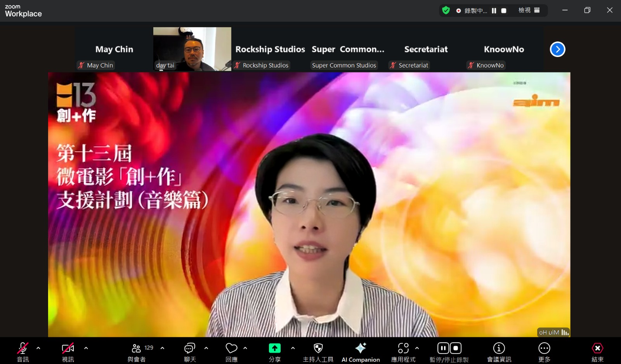Pause the recording in top bar
Viewport: 621px width, 364px height.
[x=494, y=11]
